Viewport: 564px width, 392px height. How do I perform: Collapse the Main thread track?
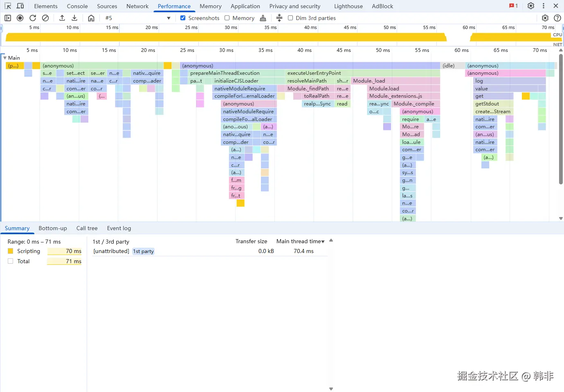tap(5, 58)
